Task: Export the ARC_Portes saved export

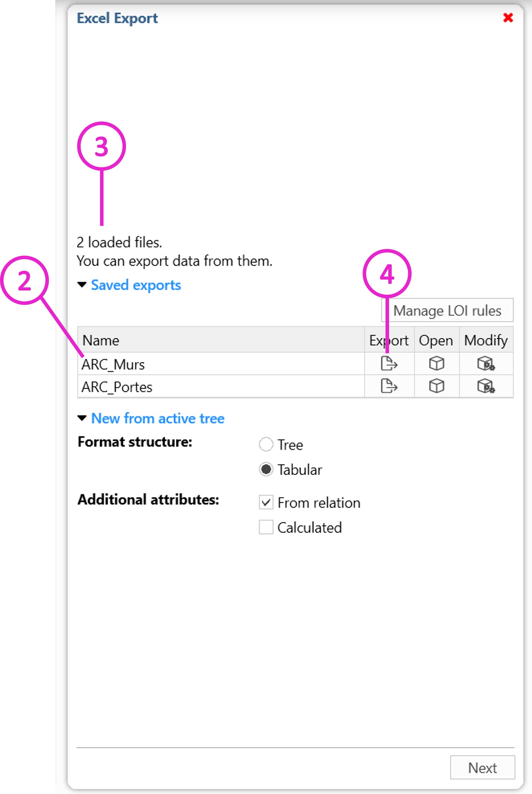Action: tap(389, 386)
